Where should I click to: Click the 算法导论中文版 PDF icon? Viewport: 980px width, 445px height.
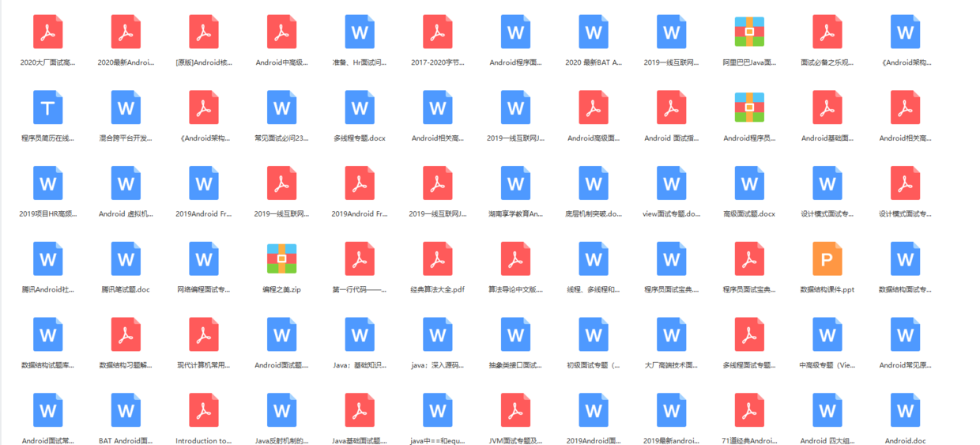515,259
